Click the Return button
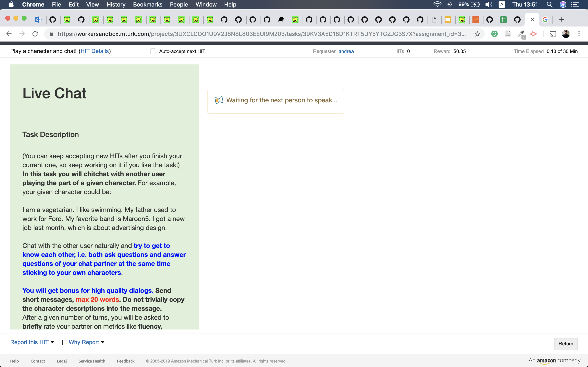Image resolution: width=588 pixels, height=367 pixels. [566, 344]
